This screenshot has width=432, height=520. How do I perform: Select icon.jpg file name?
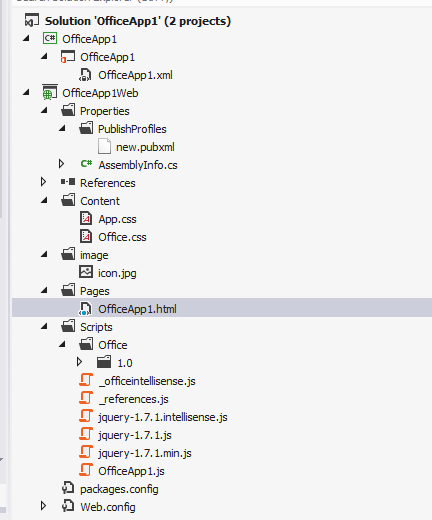[x=117, y=273]
